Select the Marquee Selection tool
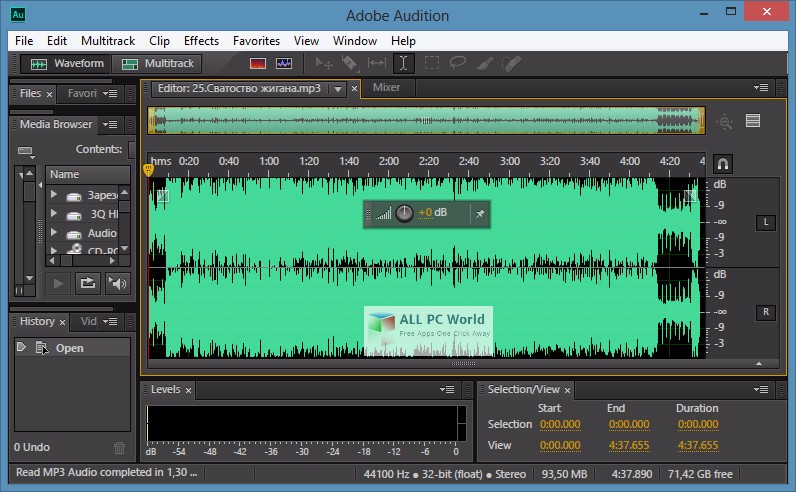 pyautogui.click(x=432, y=63)
